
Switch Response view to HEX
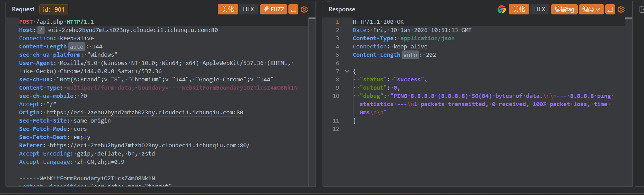tap(539, 9)
